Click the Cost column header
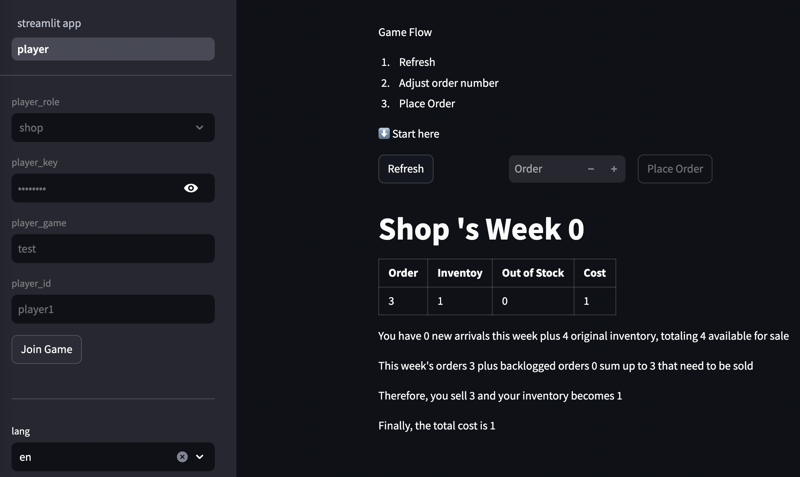This screenshot has height=477, width=800. click(594, 273)
